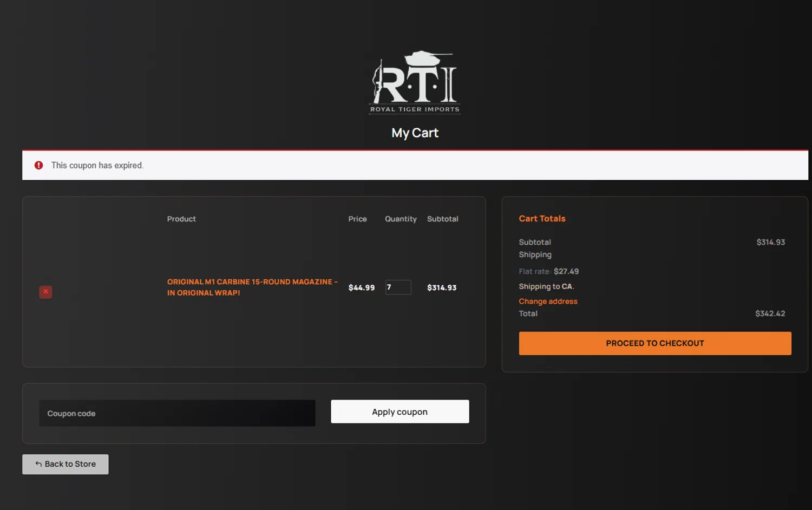The height and width of the screenshot is (510, 812).
Task: Click the quantity field showing 7
Action: coord(398,287)
